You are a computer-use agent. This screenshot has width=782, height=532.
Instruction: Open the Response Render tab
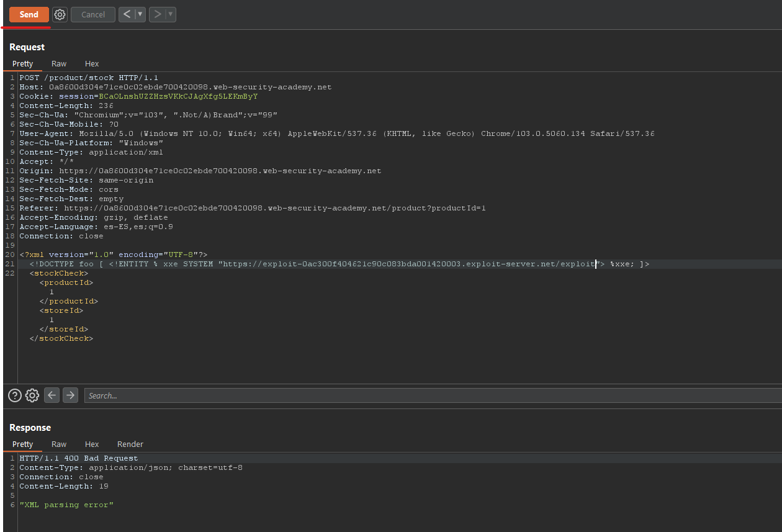tap(130, 444)
